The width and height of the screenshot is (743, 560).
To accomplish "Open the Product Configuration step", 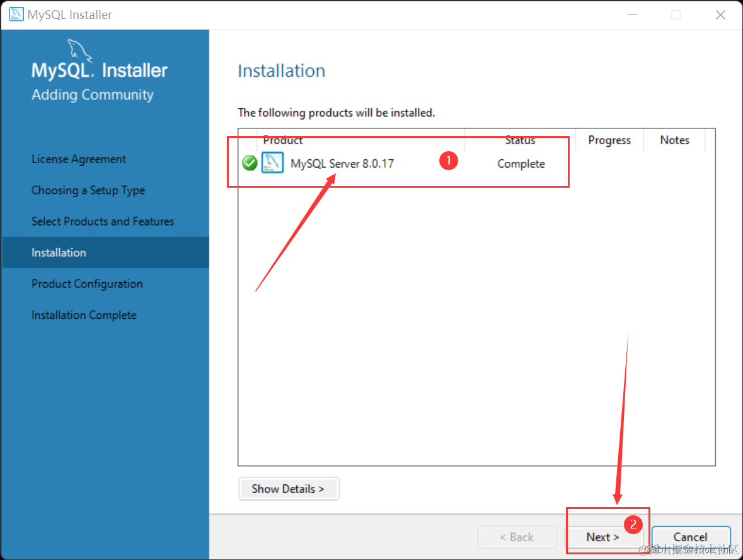I will pos(87,284).
